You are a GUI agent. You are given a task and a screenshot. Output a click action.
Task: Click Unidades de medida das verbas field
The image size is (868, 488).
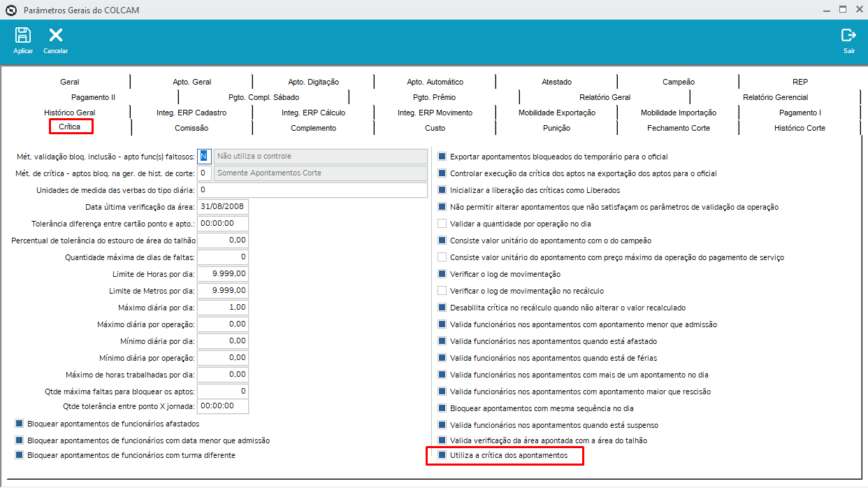pyautogui.click(x=312, y=190)
